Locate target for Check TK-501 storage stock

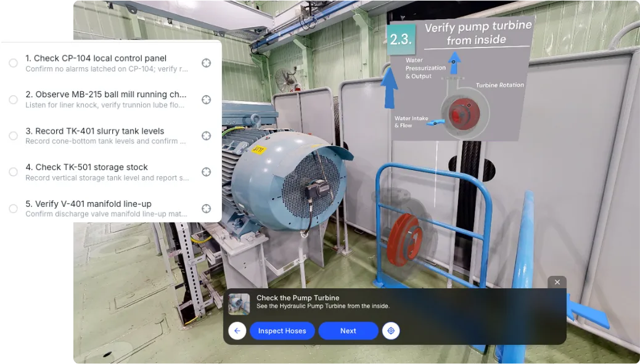[x=206, y=172]
